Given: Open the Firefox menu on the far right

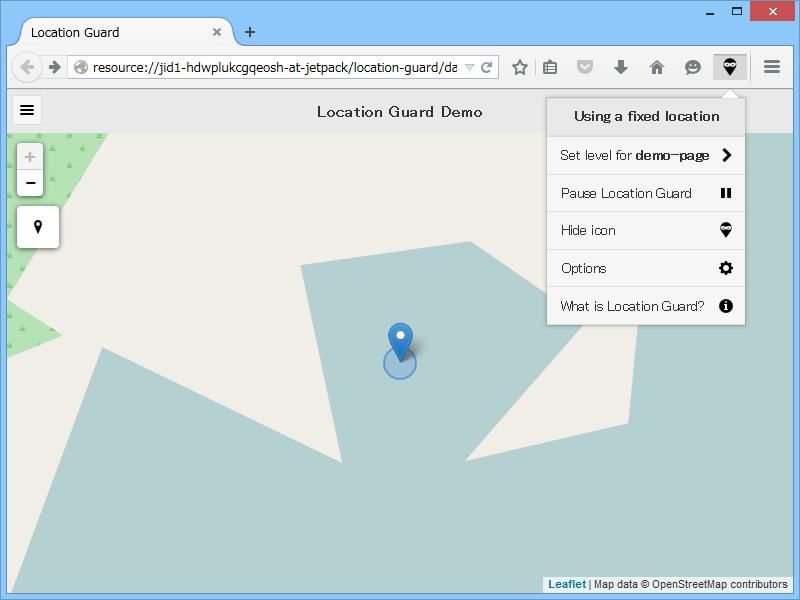Looking at the screenshot, I should click(x=771, y=67).
